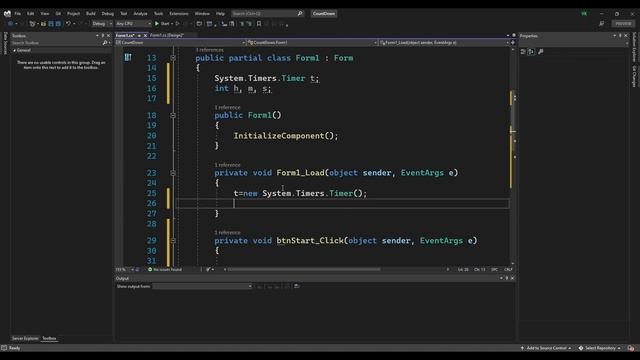
Task: Click the Start Without Debugging outline play icon
Action: [x=177, y=24]
